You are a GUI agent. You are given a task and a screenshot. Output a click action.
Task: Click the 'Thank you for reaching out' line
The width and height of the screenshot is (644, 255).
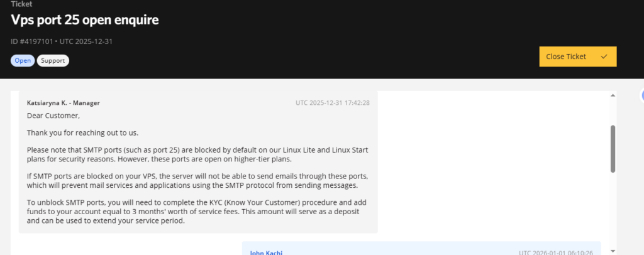(x=82, y=133)
